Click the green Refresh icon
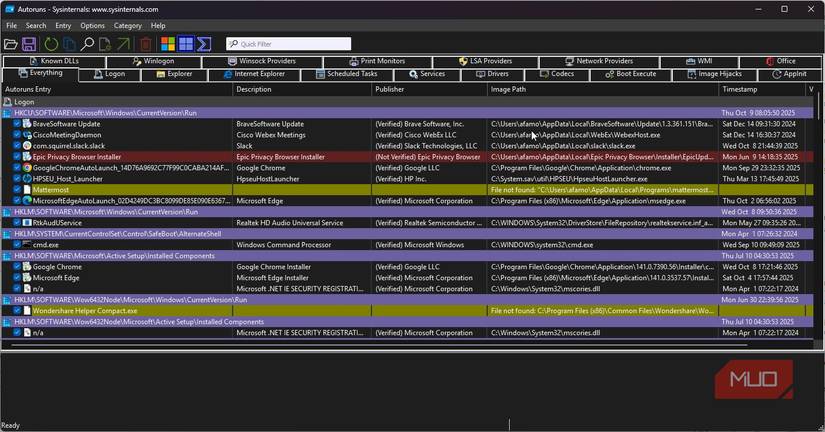Image resolution: width=825 pixels, height=432 pixels. [x=51, y=44]
